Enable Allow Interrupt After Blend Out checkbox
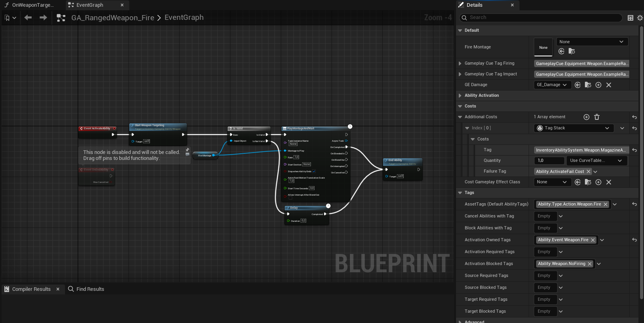 [290, 198]
